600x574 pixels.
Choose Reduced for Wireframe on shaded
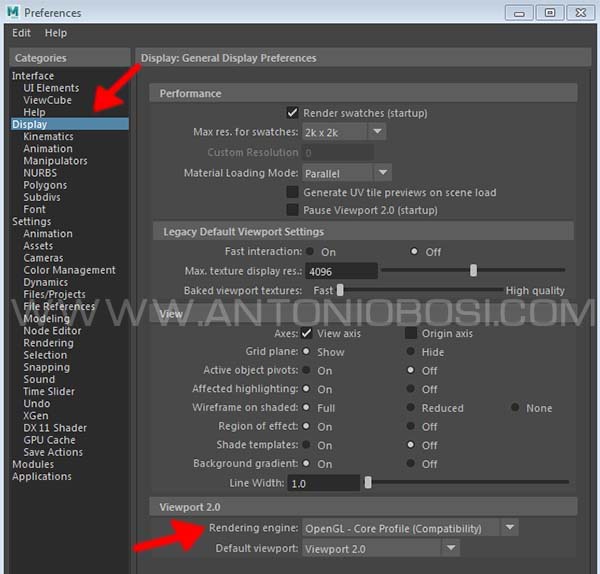411,407
